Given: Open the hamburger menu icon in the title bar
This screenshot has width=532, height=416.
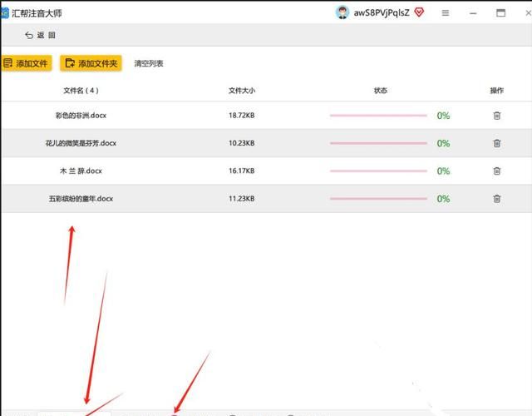Looking at the screenshot, I should pyautogui.click(x=446, y=13).
